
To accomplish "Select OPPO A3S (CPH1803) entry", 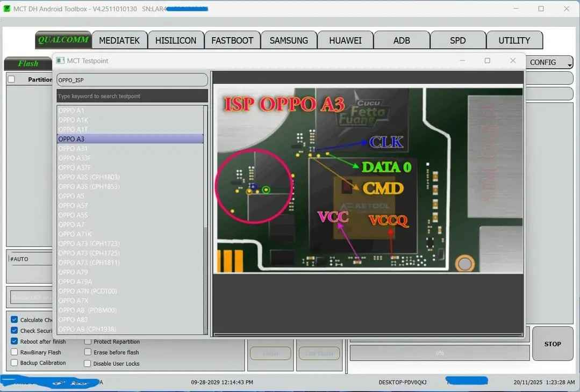I will [130, 177].
